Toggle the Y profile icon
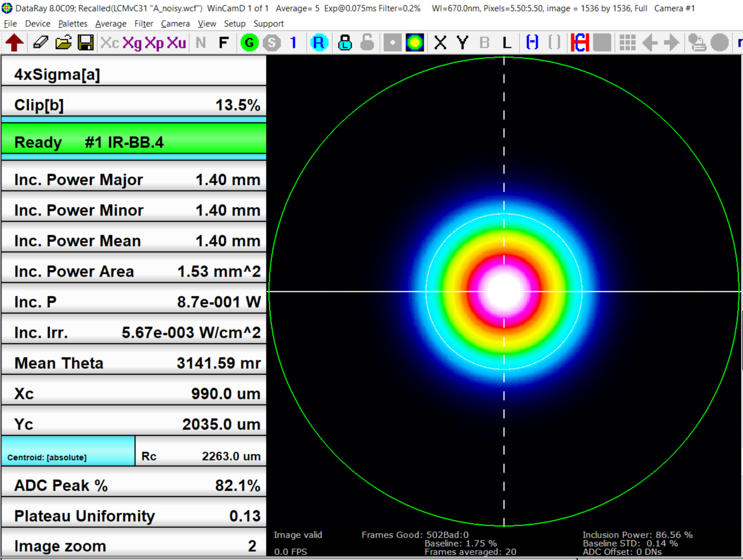This screenshot has height=560, width=743. coord(462,43)
